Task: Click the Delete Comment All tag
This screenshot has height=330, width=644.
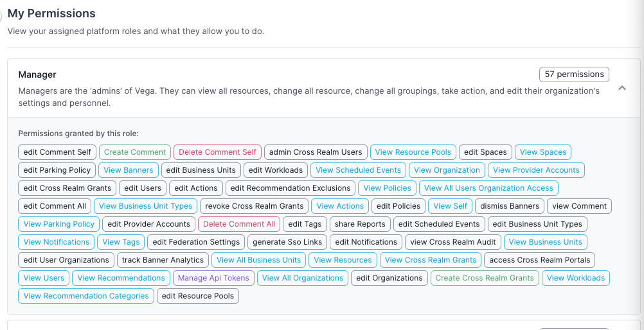Action: 239,224
